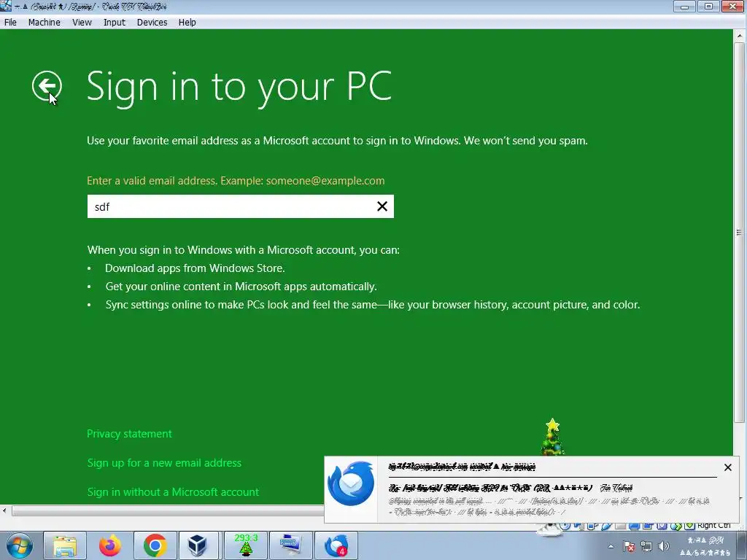Screen dimensions: 747x560
Task: Click Sign up for a new email address
Action: point(164,463)
